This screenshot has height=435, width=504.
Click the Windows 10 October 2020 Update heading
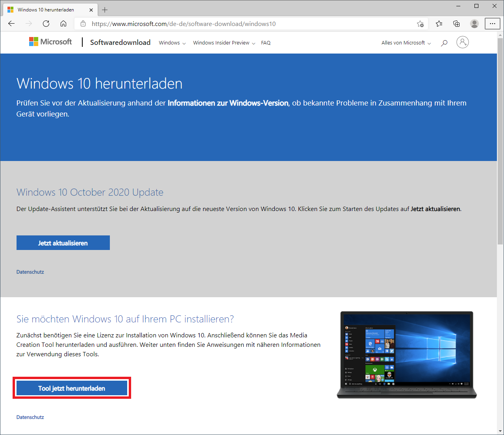(x=90, y=192)
